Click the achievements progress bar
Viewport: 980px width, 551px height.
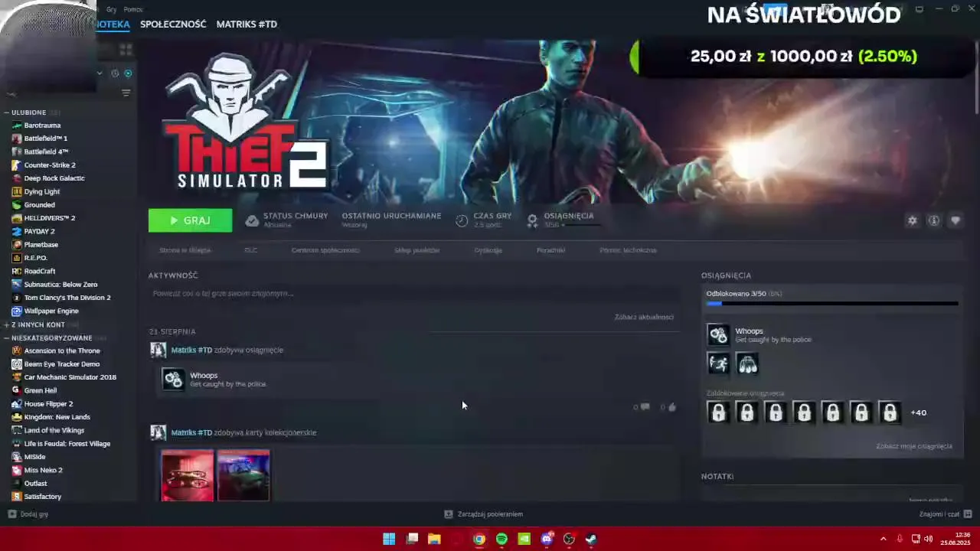[832, 304]
